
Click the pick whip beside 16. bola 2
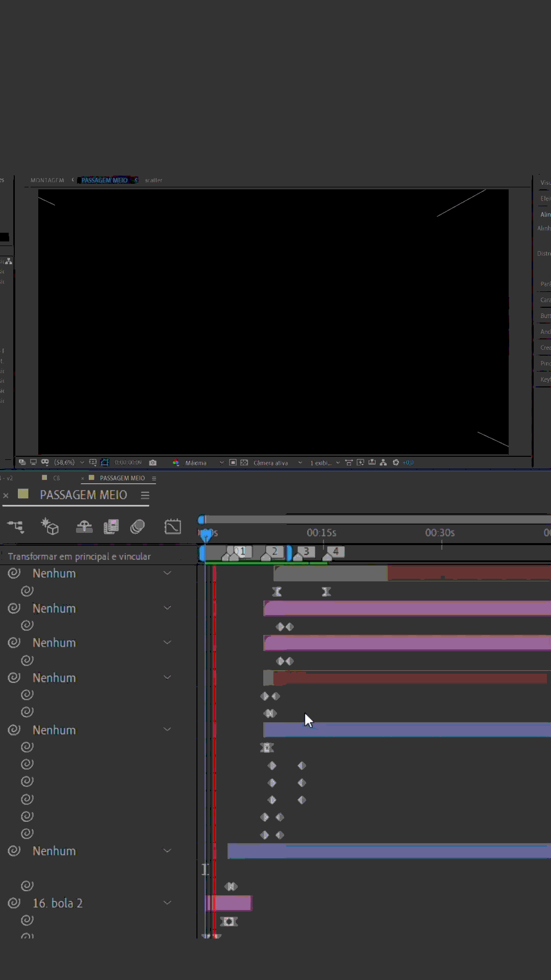[x=14, y=903]
